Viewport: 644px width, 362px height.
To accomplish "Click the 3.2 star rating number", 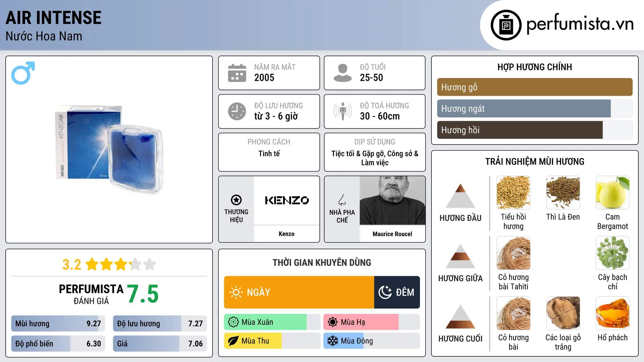I will (72, 265).
